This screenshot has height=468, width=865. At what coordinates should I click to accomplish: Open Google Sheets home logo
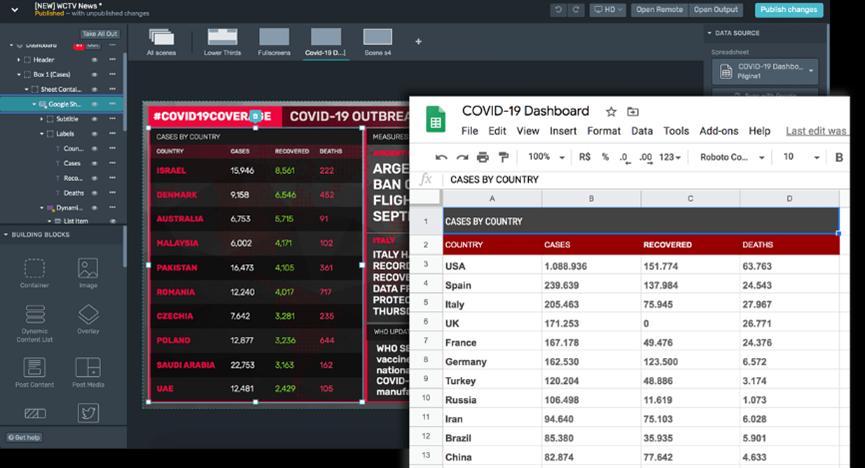pyautogui.click(x=435, y=119)
